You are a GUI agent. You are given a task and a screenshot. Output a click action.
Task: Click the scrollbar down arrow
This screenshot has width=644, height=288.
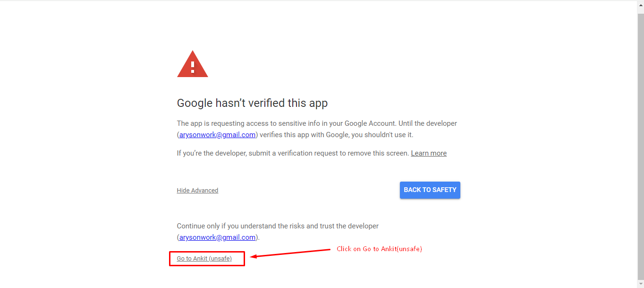coord(641,284)
